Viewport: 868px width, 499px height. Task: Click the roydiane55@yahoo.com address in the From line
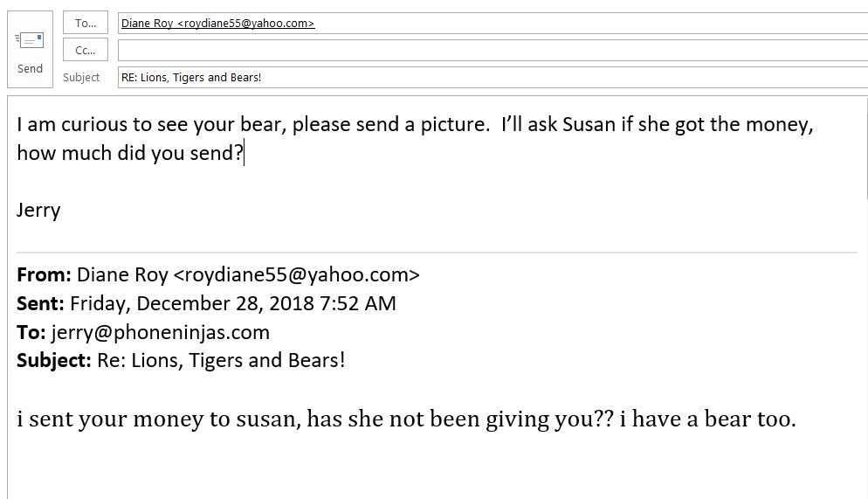(x=297, y=274)
